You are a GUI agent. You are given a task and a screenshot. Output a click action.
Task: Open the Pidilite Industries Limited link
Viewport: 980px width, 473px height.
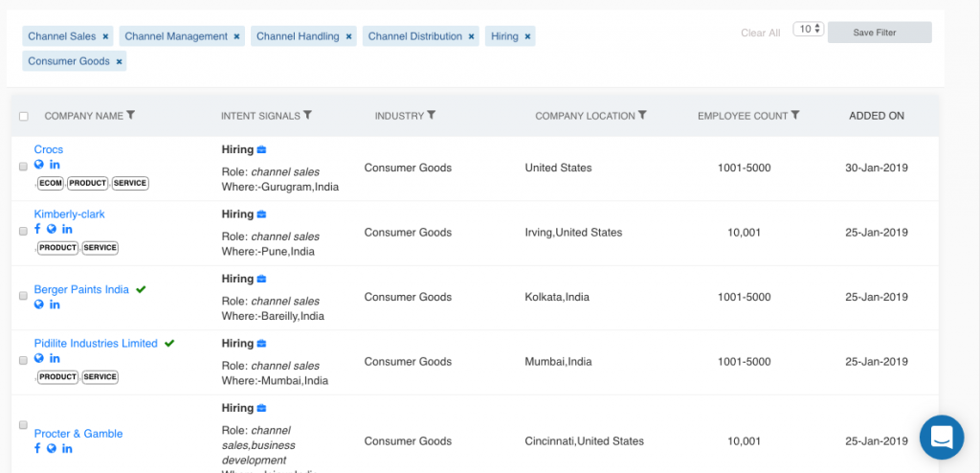click(96, 344)
